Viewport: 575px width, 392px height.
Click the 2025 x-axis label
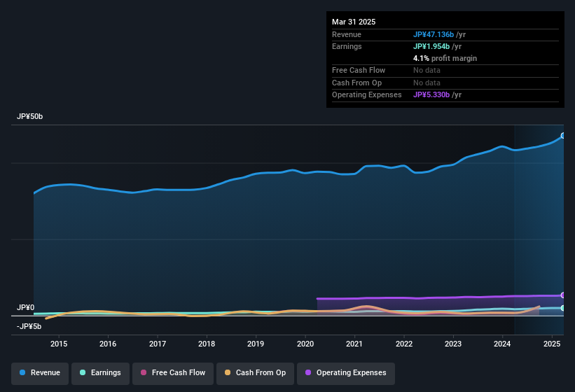(552, 344)
